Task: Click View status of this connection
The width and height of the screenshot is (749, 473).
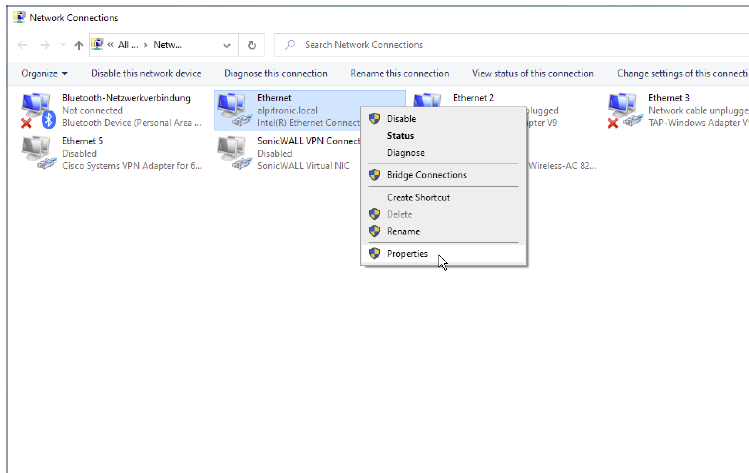Action: (x=532, y=73)
